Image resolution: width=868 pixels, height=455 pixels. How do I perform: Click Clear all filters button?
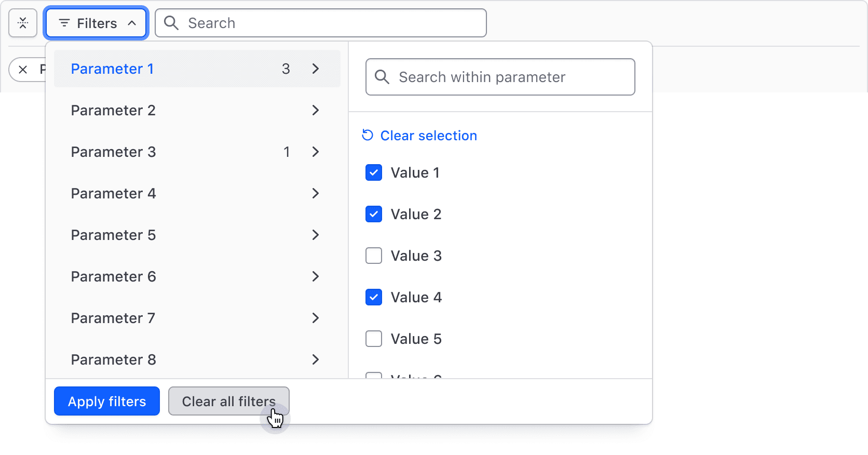(228, 402)
